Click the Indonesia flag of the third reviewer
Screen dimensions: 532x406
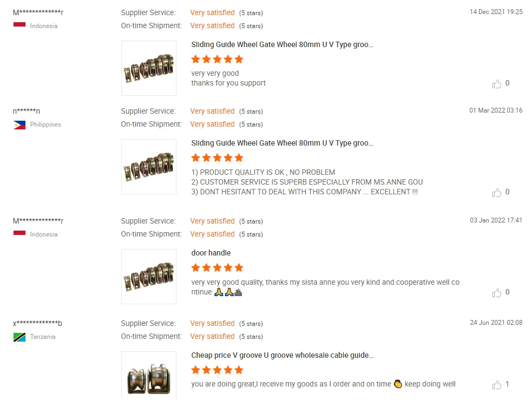coord(19,233)
